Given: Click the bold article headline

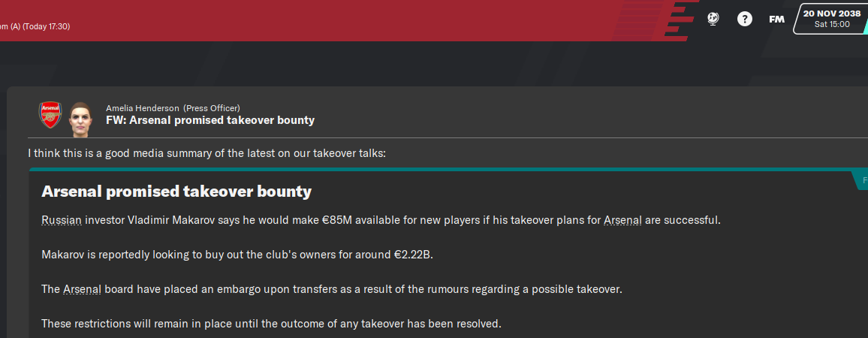Looking at the screenshot, I should click(176, 192).
